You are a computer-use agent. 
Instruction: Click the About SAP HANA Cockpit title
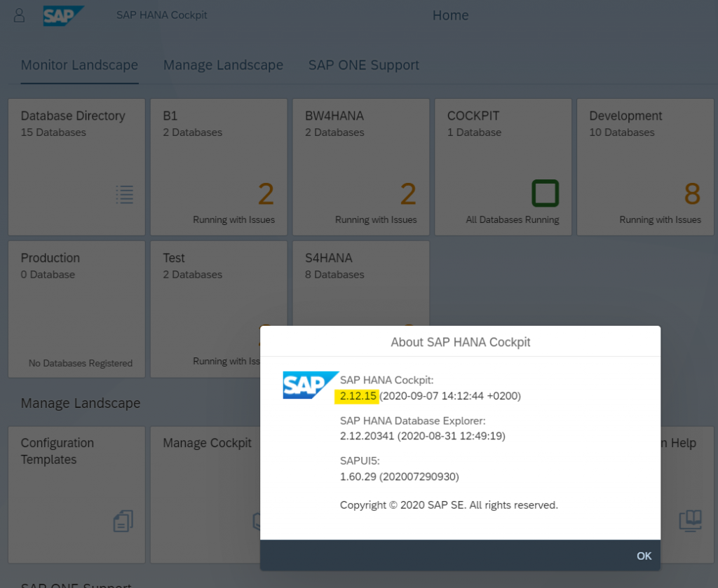460,342
